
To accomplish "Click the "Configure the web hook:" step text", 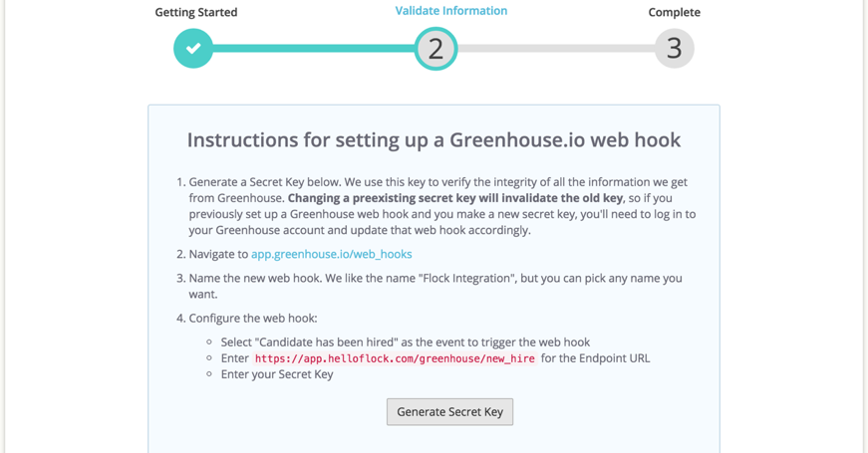I will 253,318.
